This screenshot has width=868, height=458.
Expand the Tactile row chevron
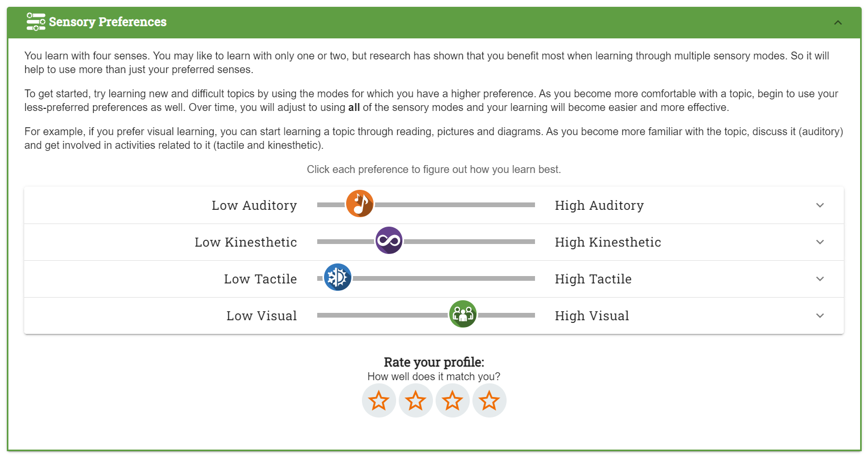click(x=820, y=279)
